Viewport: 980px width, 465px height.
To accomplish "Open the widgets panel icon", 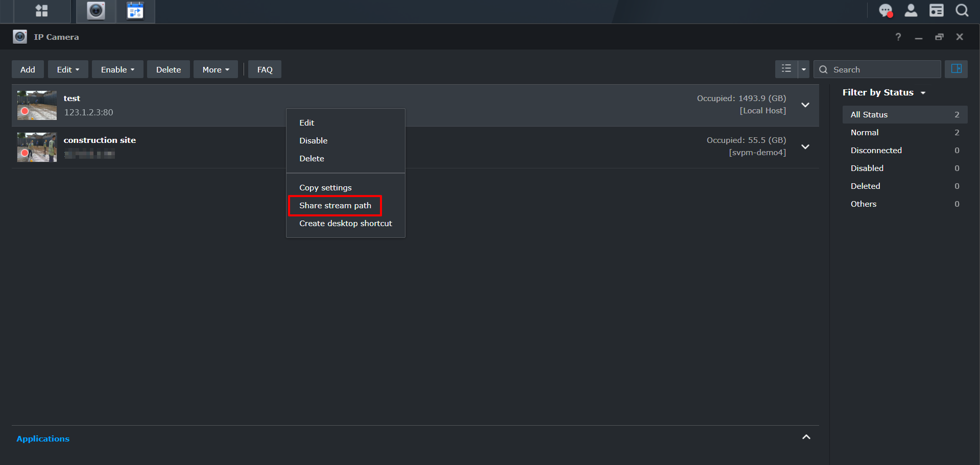I will 936,11.
